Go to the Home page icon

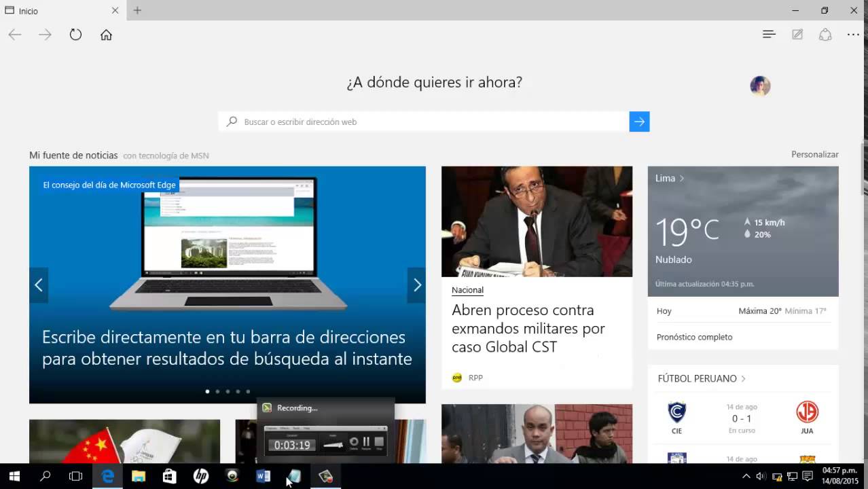[106, 35]
